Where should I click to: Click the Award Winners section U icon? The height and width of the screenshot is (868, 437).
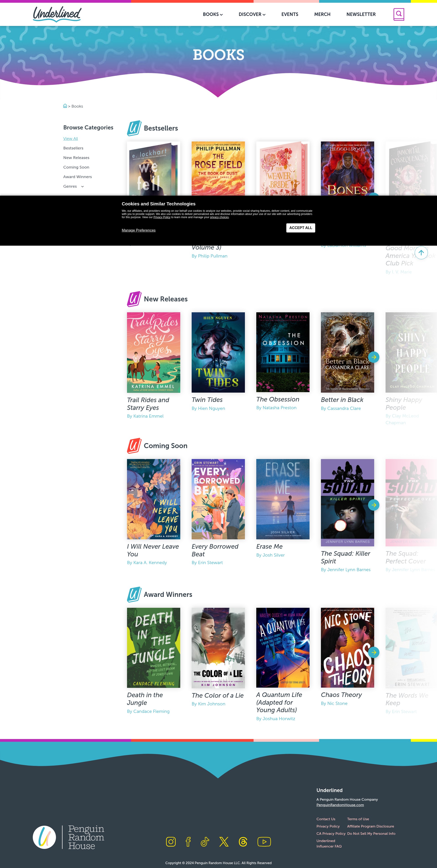pyautogui.click(x=134, y=594)
